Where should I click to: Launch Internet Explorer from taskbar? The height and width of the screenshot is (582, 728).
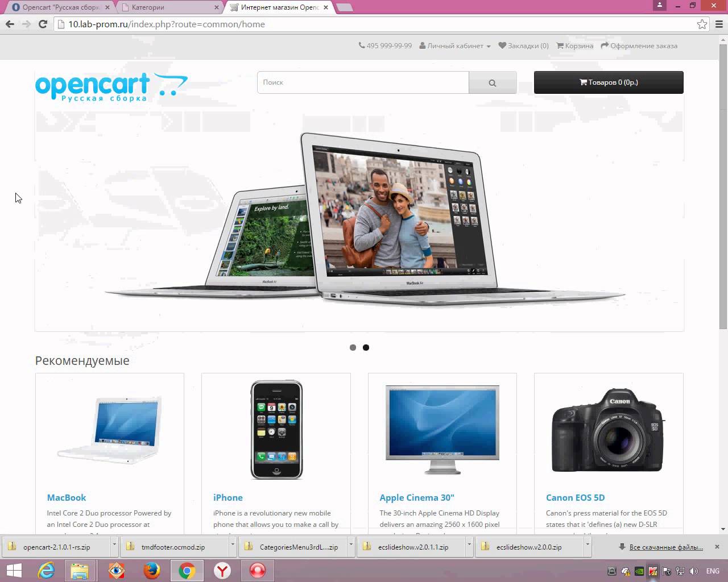pos(45,571)
